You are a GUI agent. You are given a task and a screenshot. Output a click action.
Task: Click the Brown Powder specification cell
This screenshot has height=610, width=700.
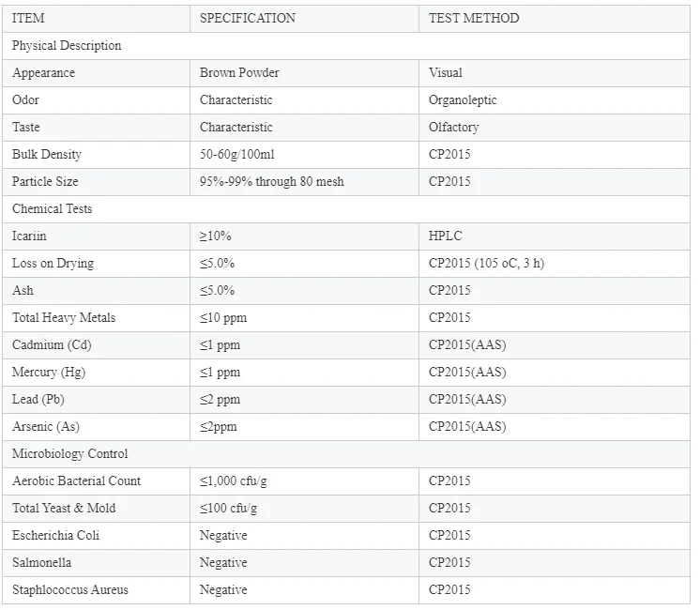(x=239, y=72)
